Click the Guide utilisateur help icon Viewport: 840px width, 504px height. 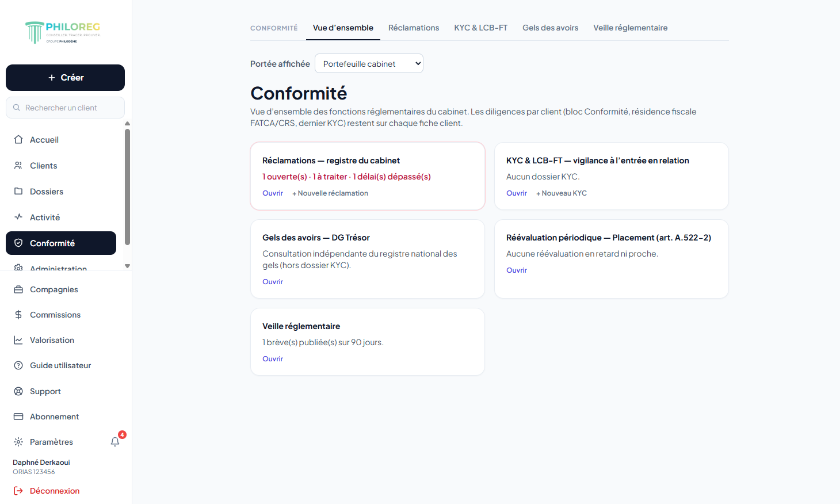18,365
